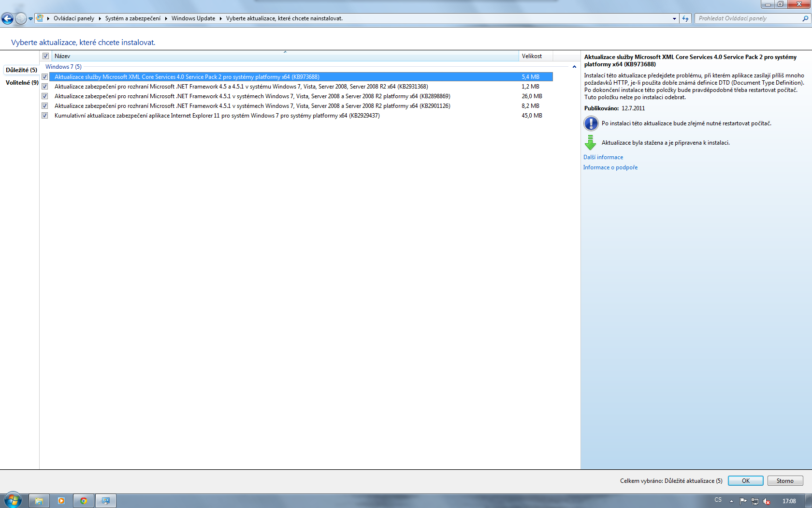This screenshot has width=812, height=508.
Task: Uncheck the KB2901126 .NET Framework update checkbox
Action: (44, 106)
